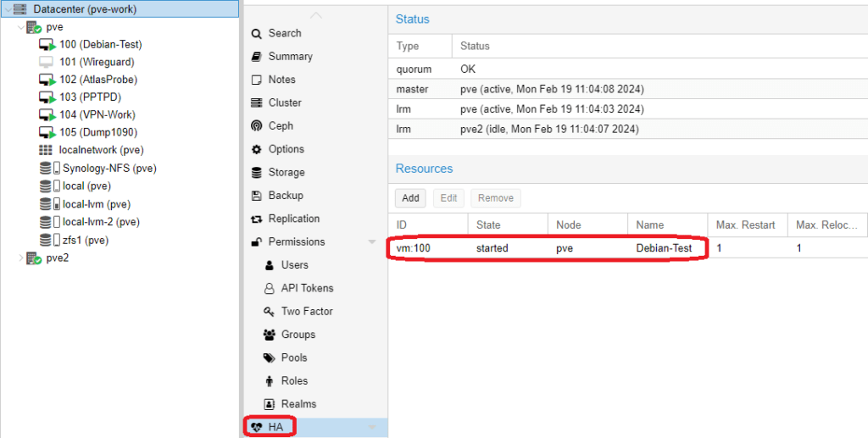Viewport: 868px width, 438px height.
Task: Click the Two Factor key icon
Action: pyautogui.click(x=270, y=312)
